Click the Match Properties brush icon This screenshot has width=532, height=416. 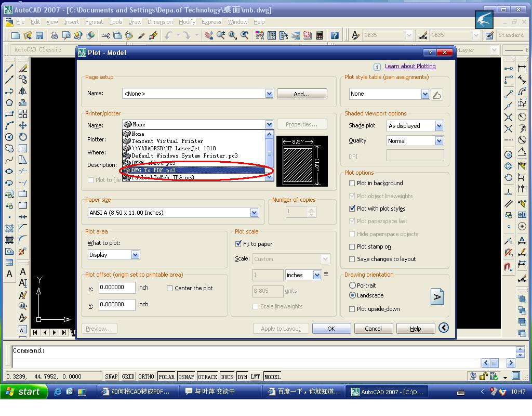coord(141,35)
